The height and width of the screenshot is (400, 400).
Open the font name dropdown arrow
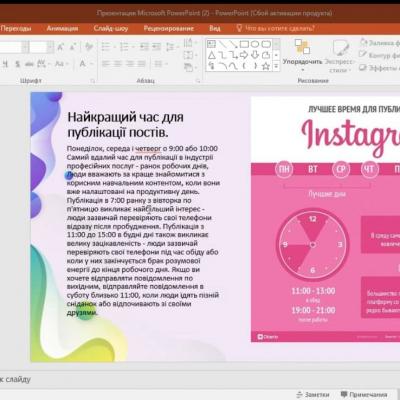[25, 47]
